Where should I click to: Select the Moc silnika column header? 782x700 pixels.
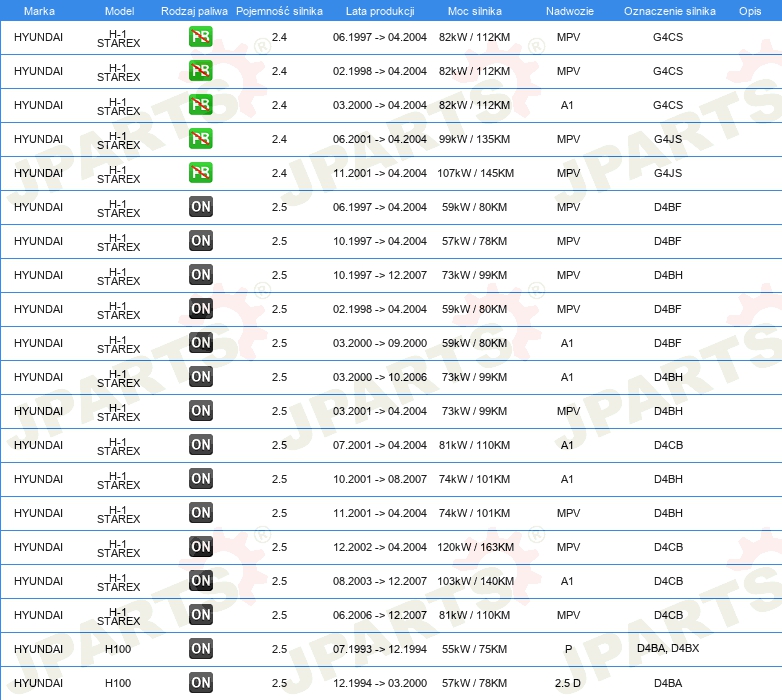(474, 11)
